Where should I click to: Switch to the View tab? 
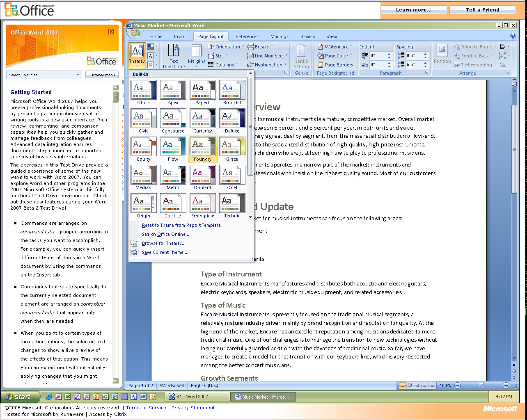332,37
